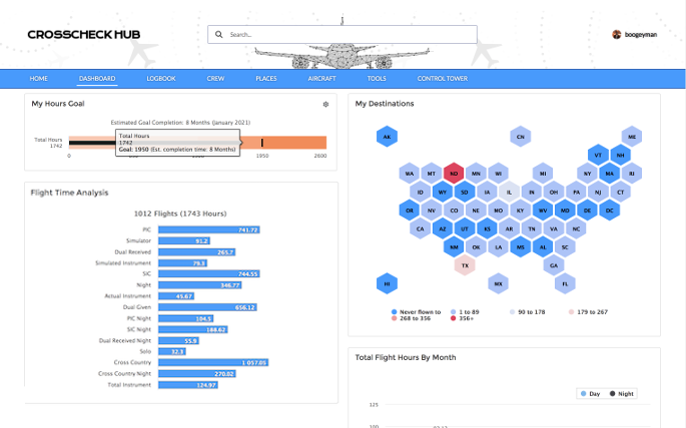The image size is (686, 428).
Task: Go to the Aircraft tab
Action: [321, 78]
